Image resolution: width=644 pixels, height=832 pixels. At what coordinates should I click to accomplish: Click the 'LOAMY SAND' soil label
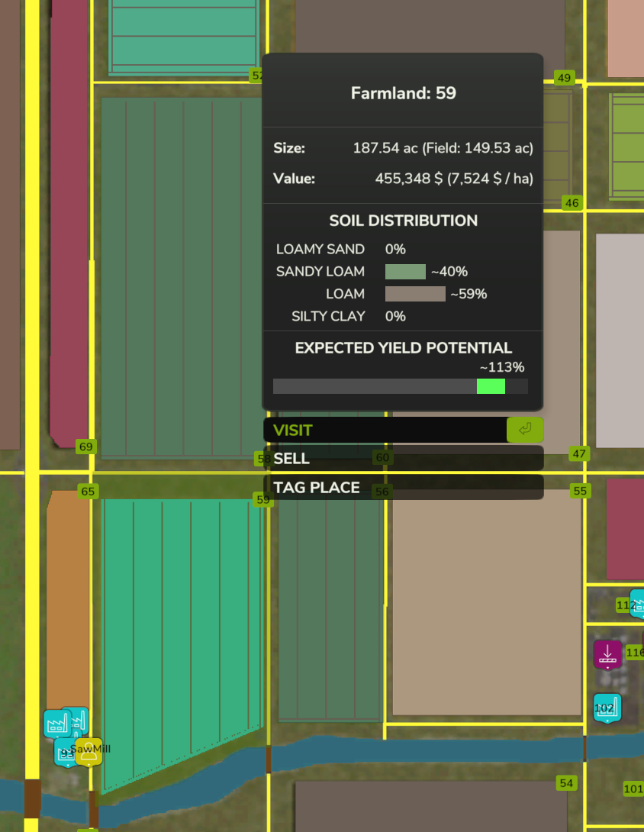320,250
